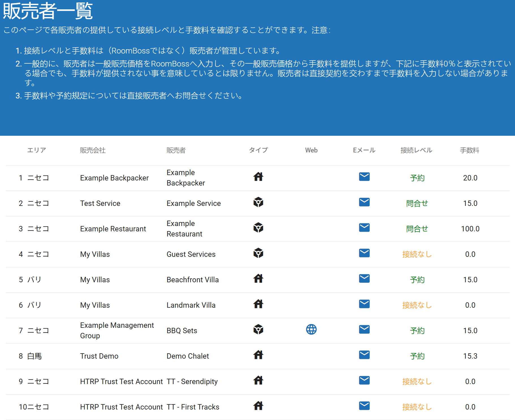Screen dimensions: 515x420
Task: Click the cube type icon for Example Service
Action: click(258, 202)
